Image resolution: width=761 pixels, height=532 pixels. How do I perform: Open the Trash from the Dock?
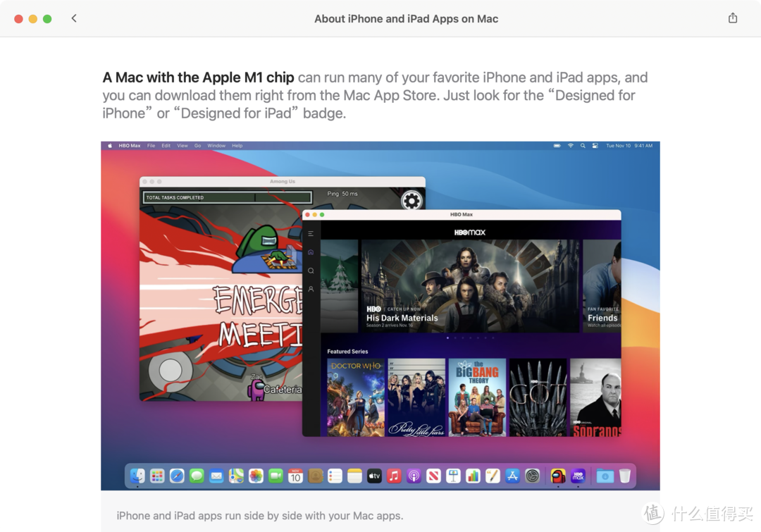[625, 476]
